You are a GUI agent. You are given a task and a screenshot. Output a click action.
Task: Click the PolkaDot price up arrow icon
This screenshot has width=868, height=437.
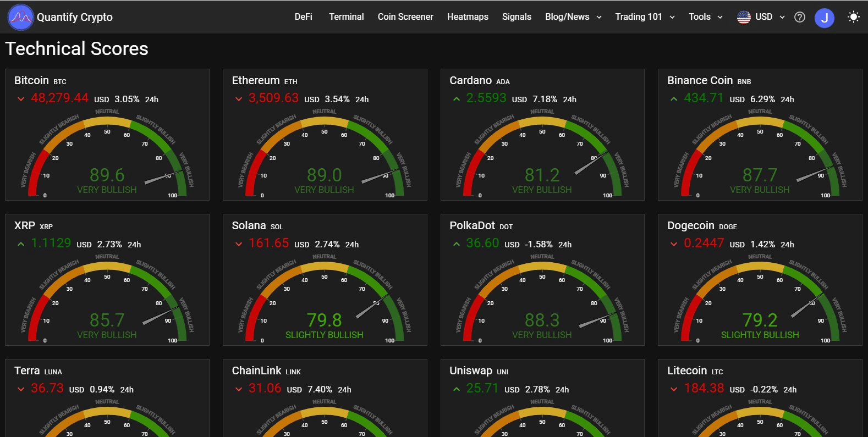(456, 244)
